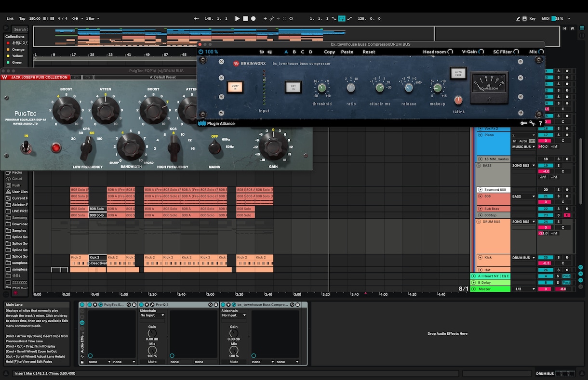This screenshot has height=380, width=588.
Task: Click the Waves logo in PuigTec header
Action: coord(4,77)
